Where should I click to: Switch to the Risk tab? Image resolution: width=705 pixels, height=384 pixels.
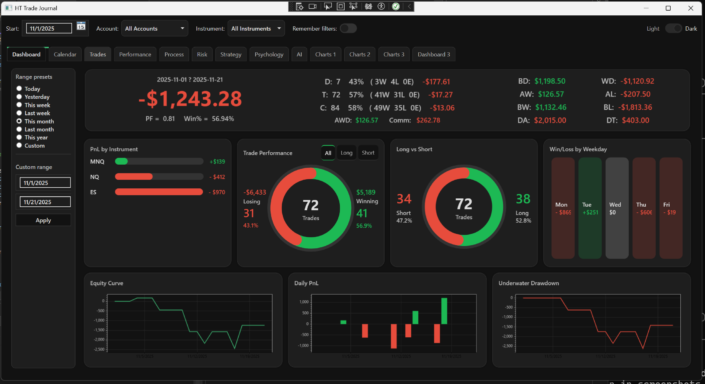[x=202, y=54]
